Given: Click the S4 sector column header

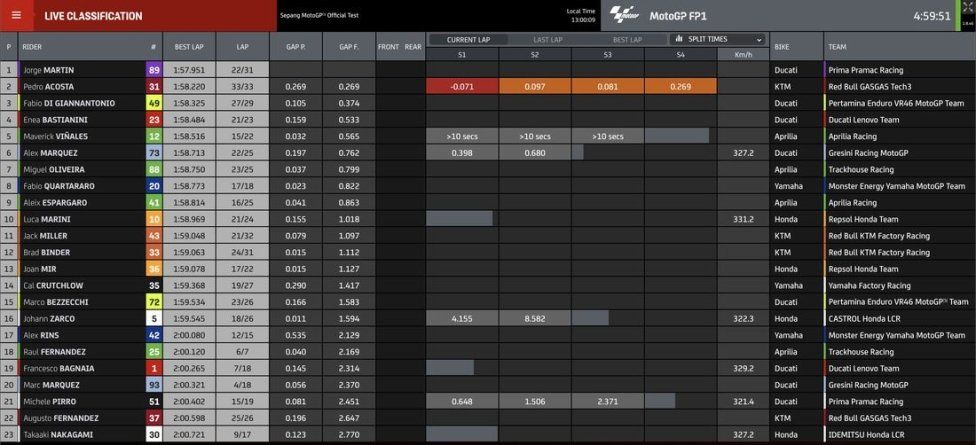Looking at the screenshot, I should [680, 55].
